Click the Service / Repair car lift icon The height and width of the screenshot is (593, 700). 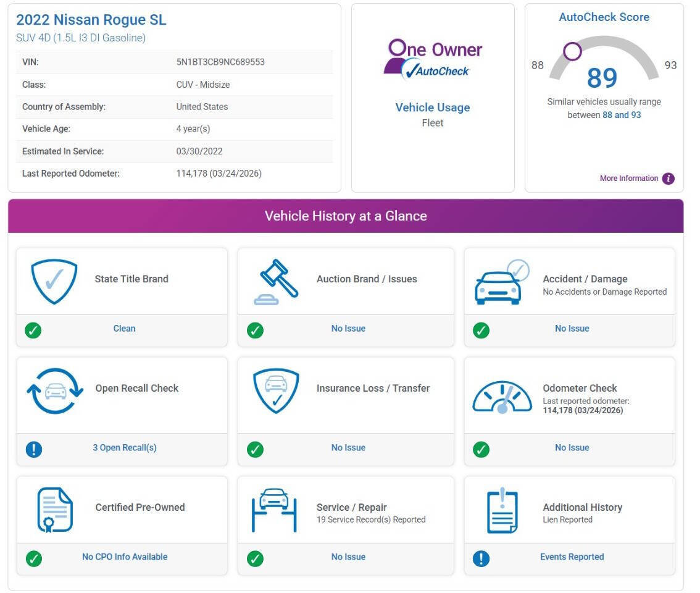click(x=274, y=510)
